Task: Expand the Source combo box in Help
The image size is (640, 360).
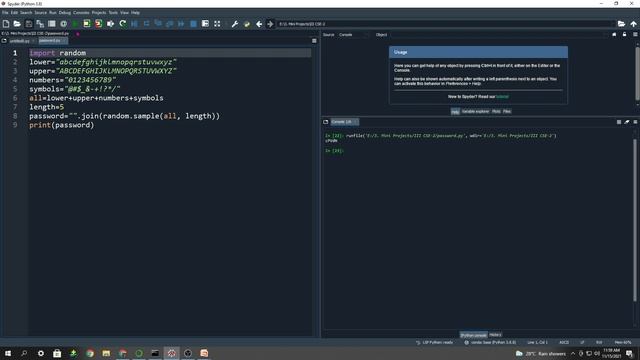Action: (353, 35)
